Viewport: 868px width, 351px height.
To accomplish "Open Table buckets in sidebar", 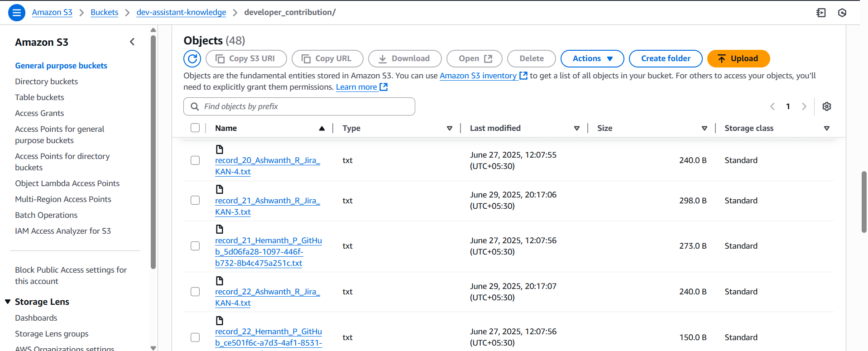I will click(x=39, y=97).
